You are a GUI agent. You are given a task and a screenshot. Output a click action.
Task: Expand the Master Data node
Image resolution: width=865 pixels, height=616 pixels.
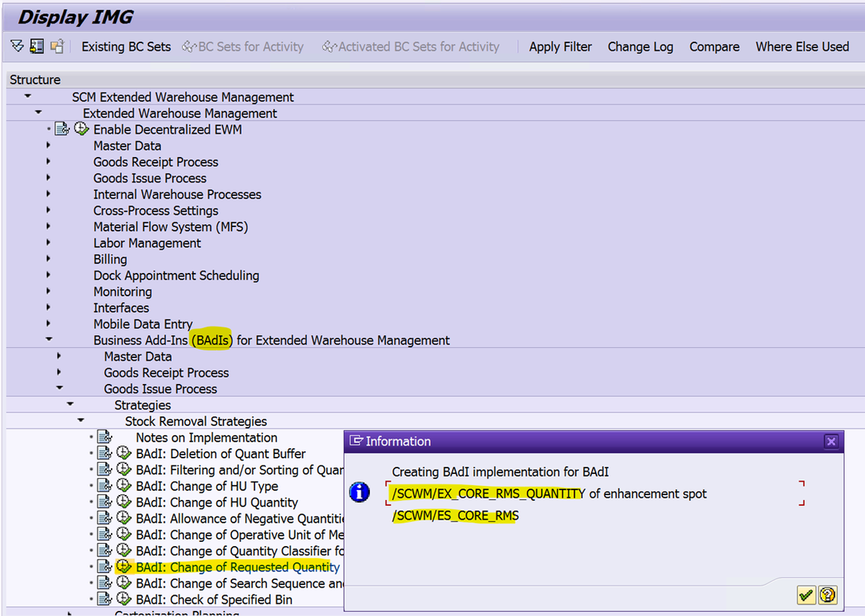pyautogui.click(x=48, y=146)
